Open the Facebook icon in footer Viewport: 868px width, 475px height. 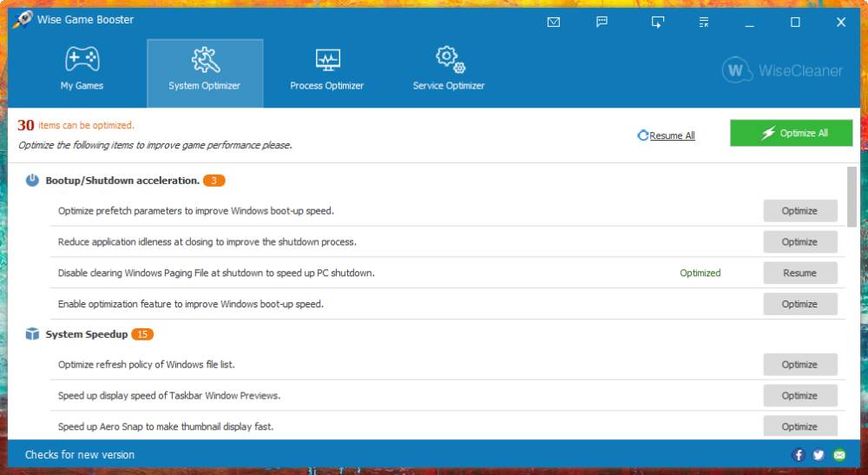tap(798, 454)
